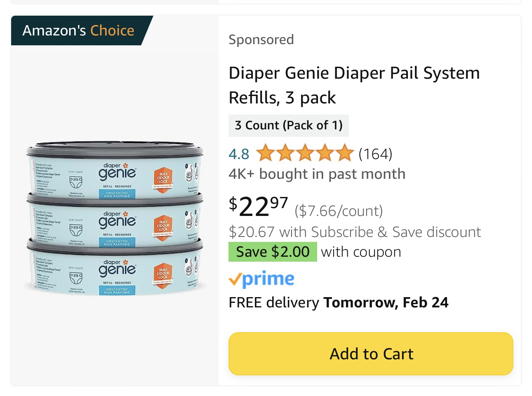Screen dimensions: 532x396
Task: Click the Add to Cart button
Action: click(370, 354)
